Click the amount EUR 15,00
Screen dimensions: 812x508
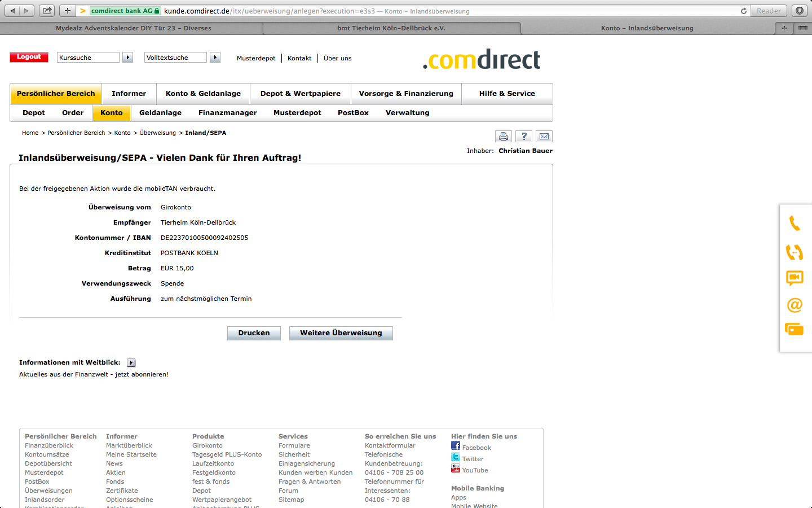(177, 268)
